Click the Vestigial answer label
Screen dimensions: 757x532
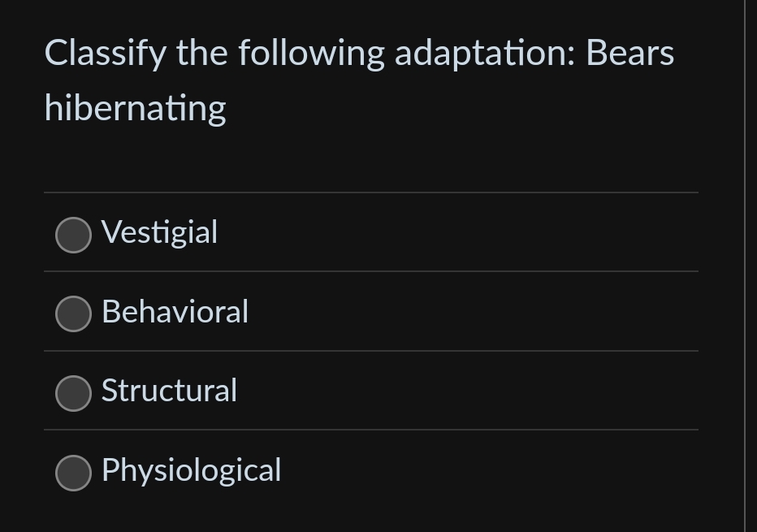coord(159,233)
